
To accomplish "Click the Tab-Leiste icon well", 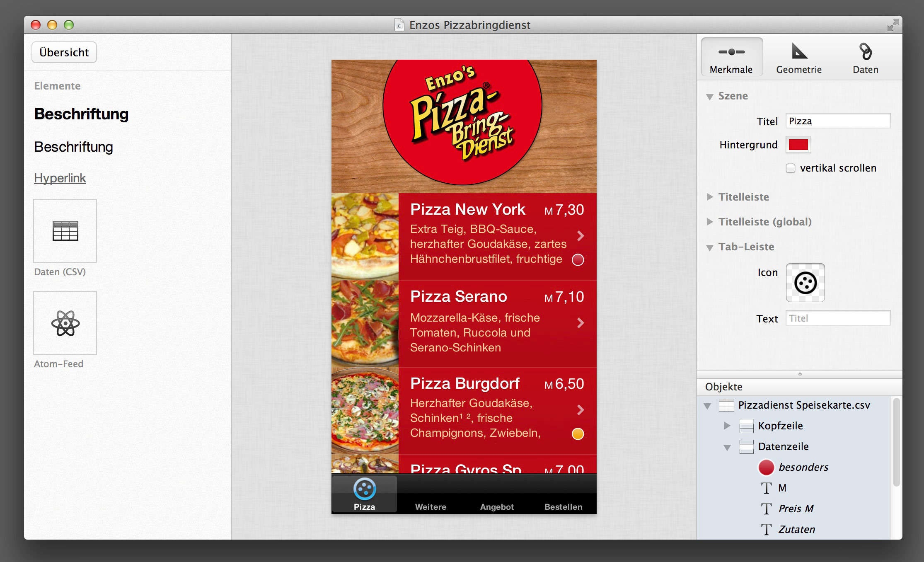I will [805, 283].
